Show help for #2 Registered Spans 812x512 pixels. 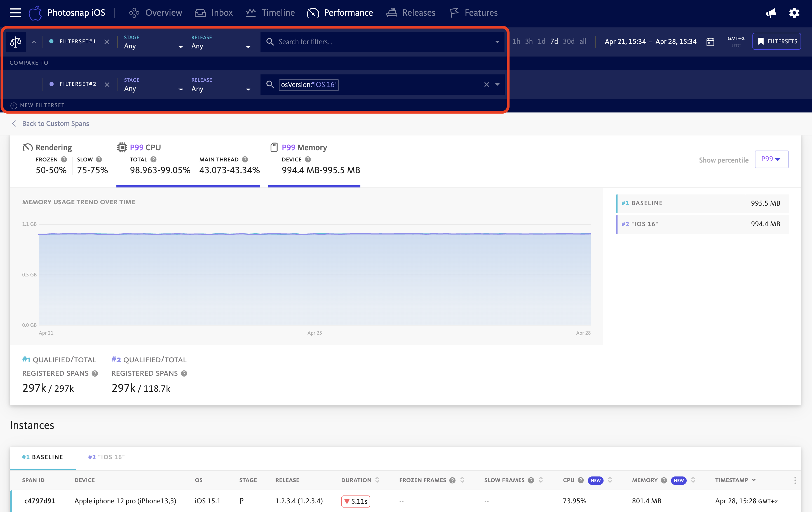[184, 374]
